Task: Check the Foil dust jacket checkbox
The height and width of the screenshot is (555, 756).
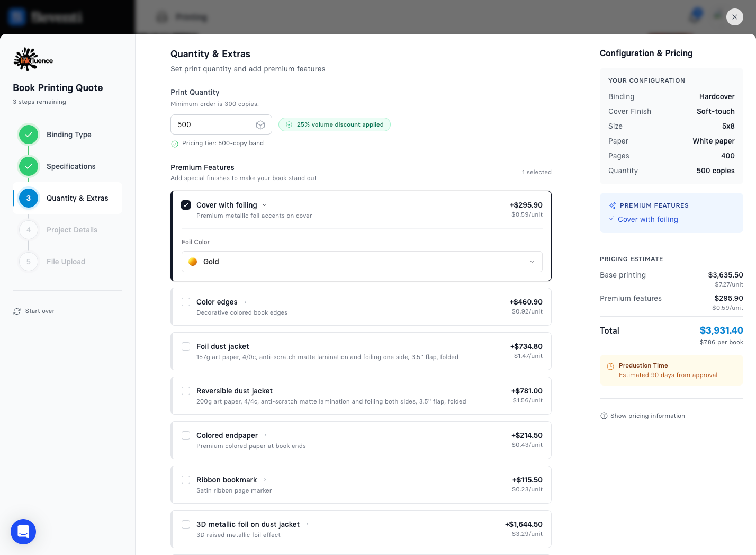Action: pos(186,346)
